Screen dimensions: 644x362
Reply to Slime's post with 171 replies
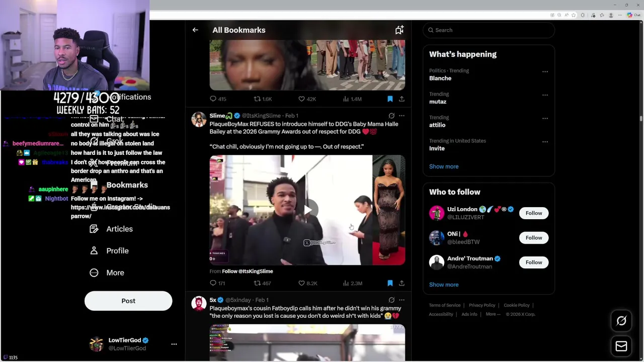[x=217, y=283]
